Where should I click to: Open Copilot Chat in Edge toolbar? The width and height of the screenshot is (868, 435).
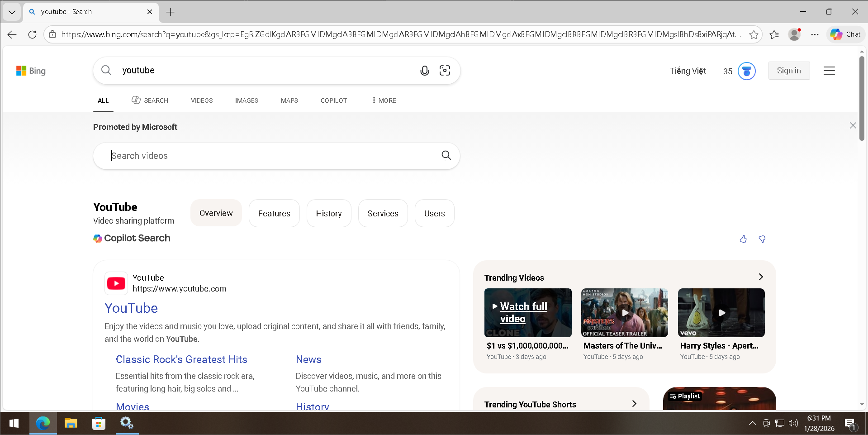tap(846, 34)
